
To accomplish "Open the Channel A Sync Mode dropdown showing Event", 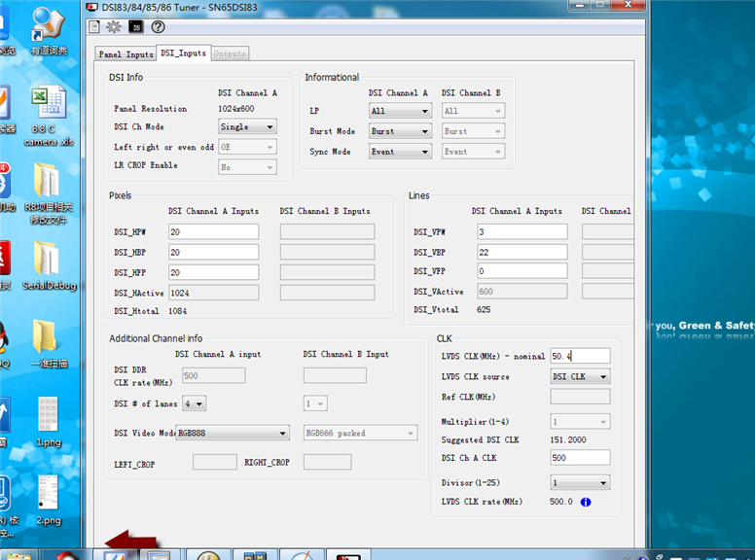I will pos(400,152).
